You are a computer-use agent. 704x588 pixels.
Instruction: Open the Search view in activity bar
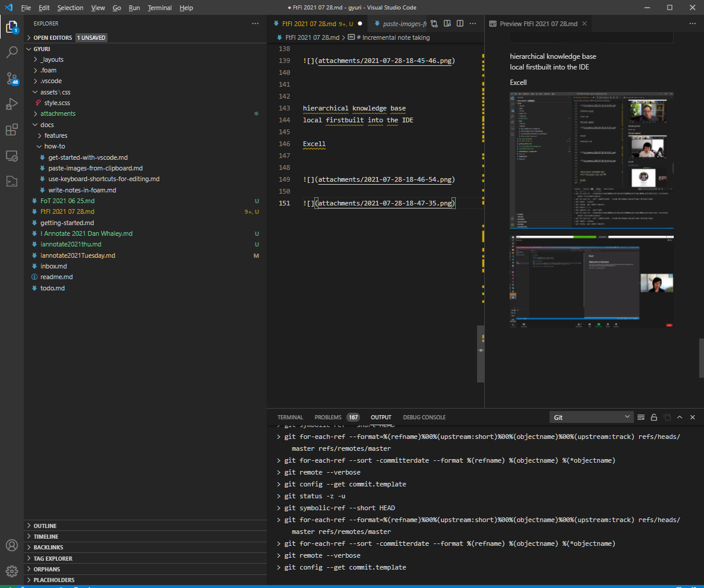pyautogui.click(x=12, y=52)
